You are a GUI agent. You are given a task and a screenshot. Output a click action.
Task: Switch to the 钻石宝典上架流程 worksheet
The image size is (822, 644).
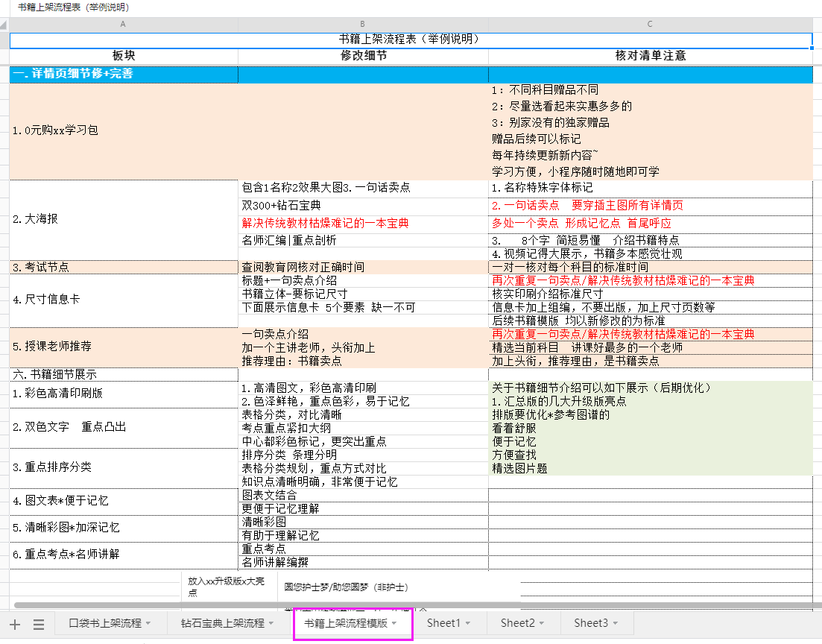click(225, 624)
